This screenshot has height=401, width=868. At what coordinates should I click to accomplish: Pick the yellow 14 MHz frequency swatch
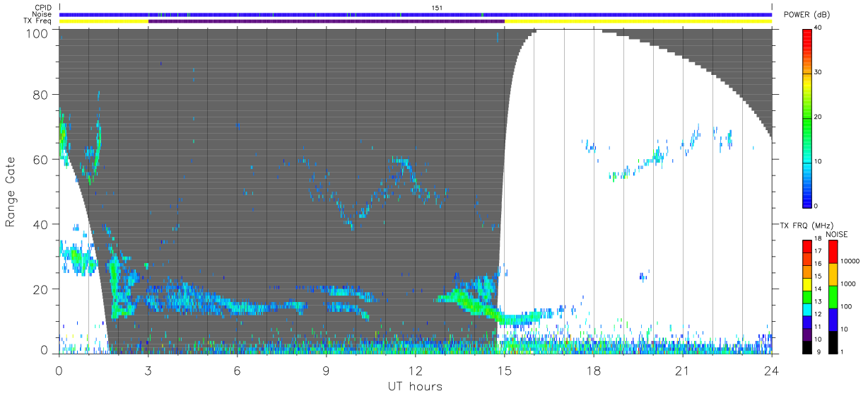(807, 284)
